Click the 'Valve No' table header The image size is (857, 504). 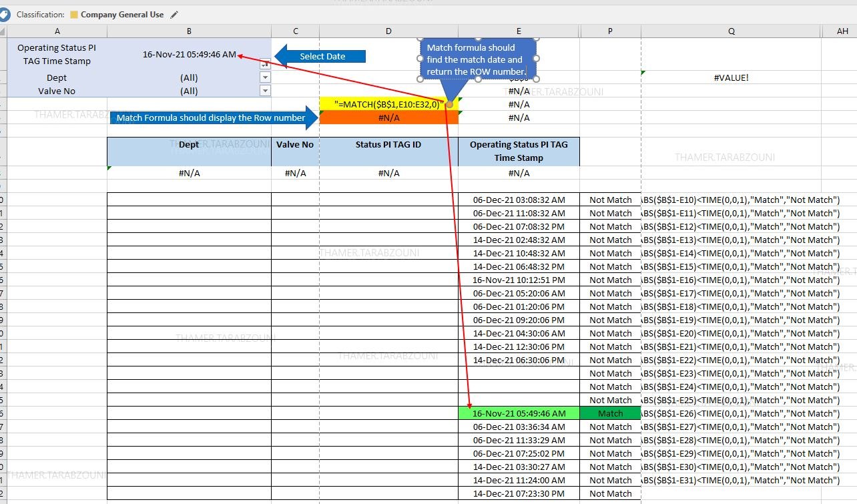296,152
